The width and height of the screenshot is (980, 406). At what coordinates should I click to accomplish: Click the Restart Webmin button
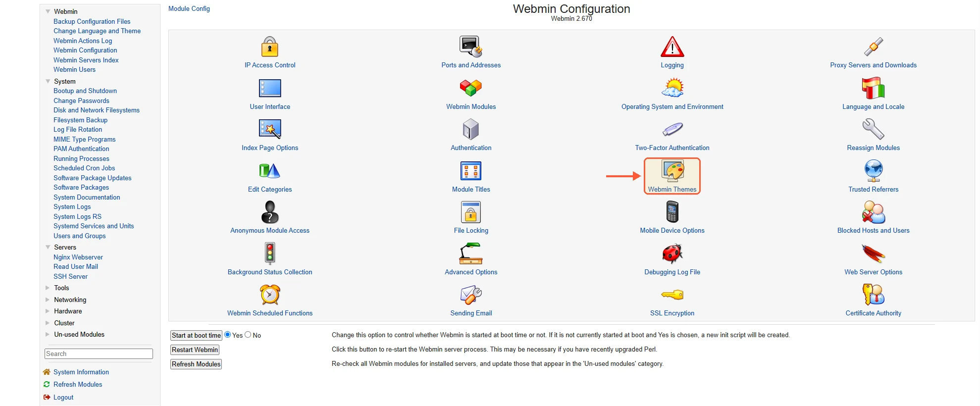point(195,350)
